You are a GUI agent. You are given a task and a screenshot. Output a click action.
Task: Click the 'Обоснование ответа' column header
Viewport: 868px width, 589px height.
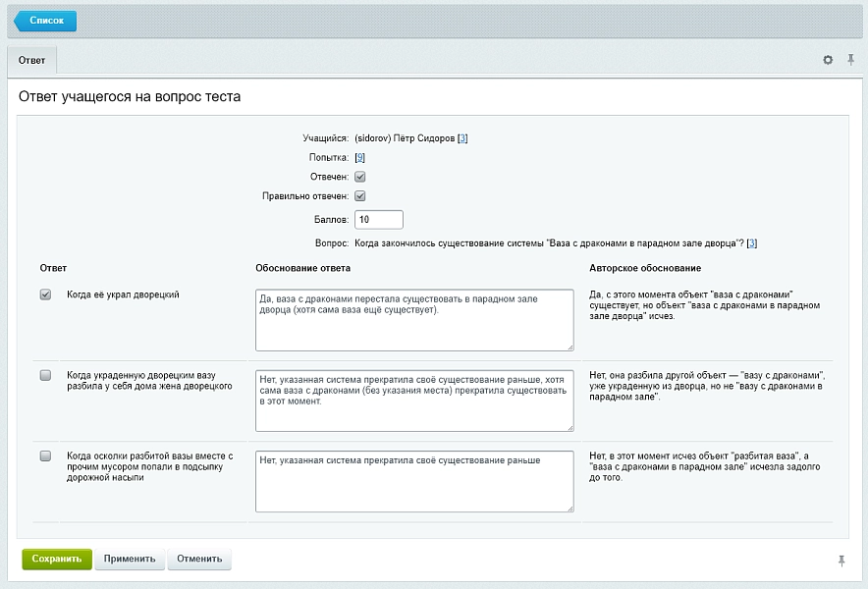302,268
